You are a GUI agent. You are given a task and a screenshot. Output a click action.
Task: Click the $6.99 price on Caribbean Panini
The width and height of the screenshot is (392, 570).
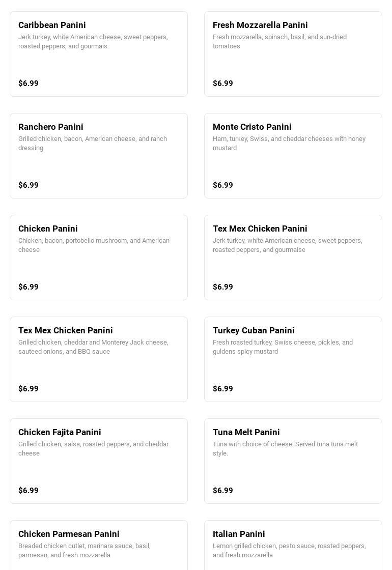point(29,83)
